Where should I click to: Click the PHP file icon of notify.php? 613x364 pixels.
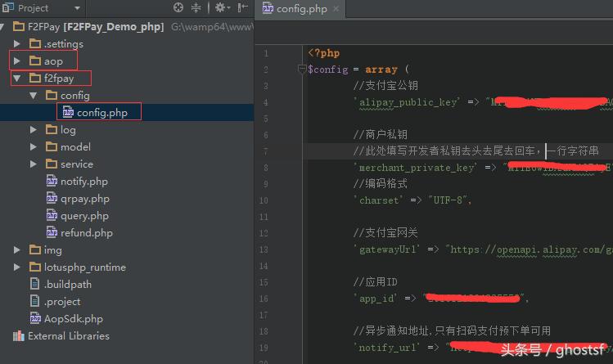(52, 182)
